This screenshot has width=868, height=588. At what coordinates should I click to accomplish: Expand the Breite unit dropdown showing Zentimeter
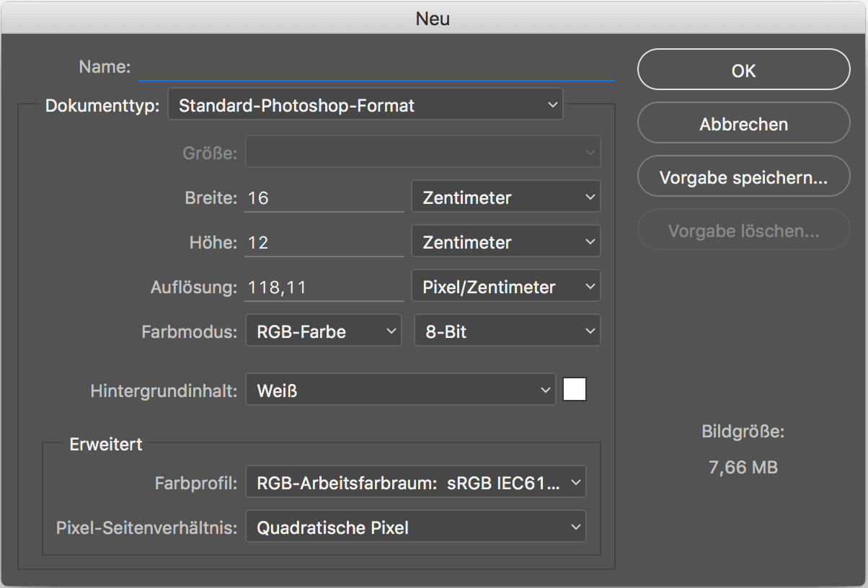pos(505,196)
